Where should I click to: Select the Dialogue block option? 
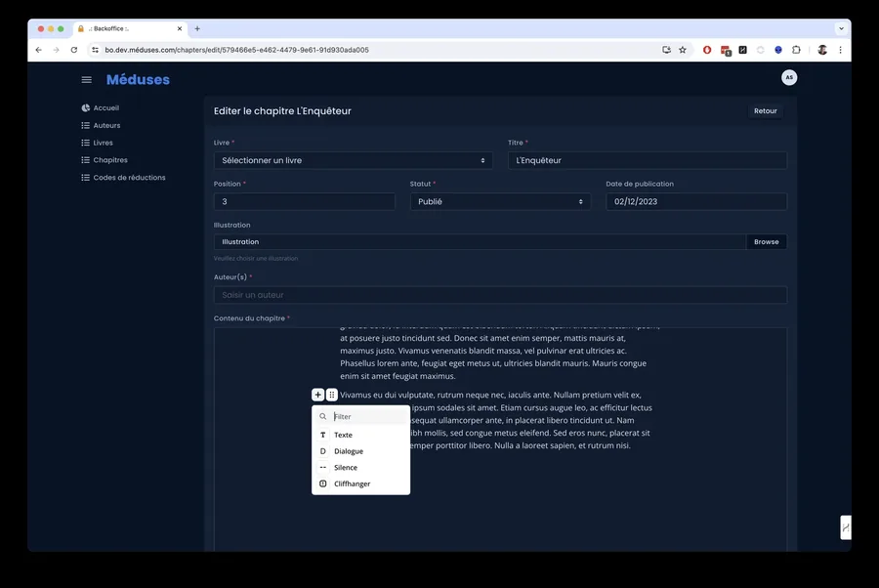point(361,451)
